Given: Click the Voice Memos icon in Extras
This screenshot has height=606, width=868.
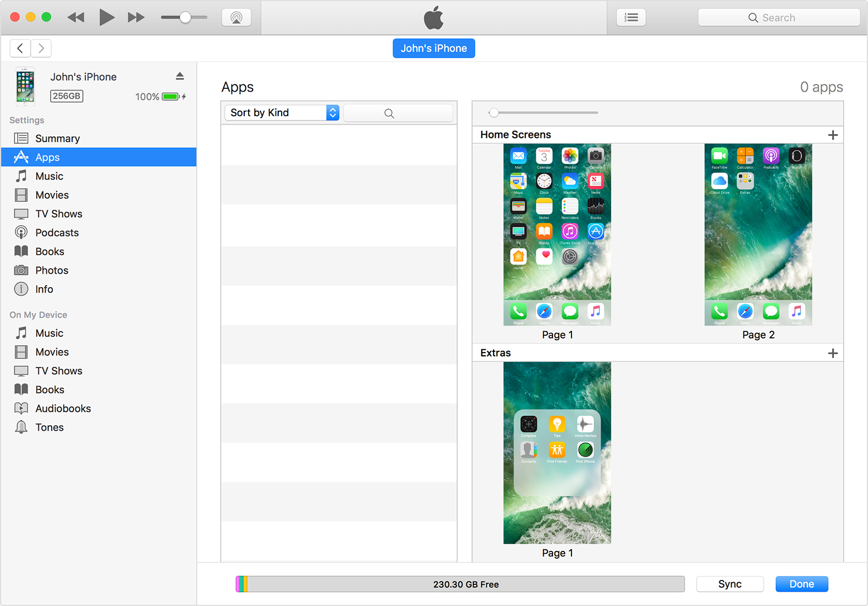Looking at the screenshot, I should [x=585, y=424].
